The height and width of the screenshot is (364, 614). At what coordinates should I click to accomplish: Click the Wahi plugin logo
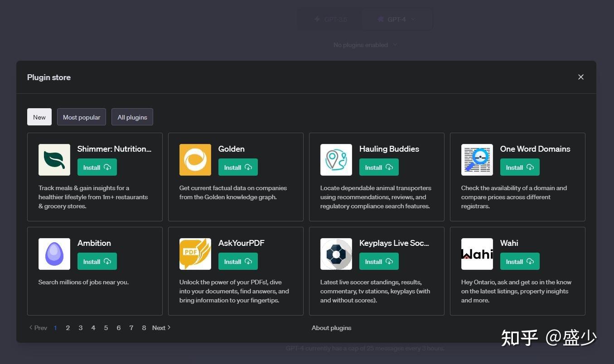click(x=477, y=254)
